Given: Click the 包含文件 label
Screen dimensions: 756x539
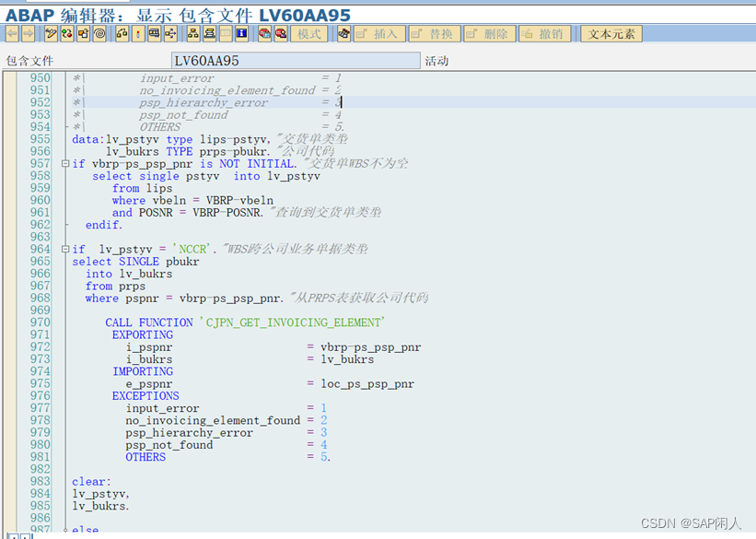Looking at the screenshot, I should pos(29,61).
